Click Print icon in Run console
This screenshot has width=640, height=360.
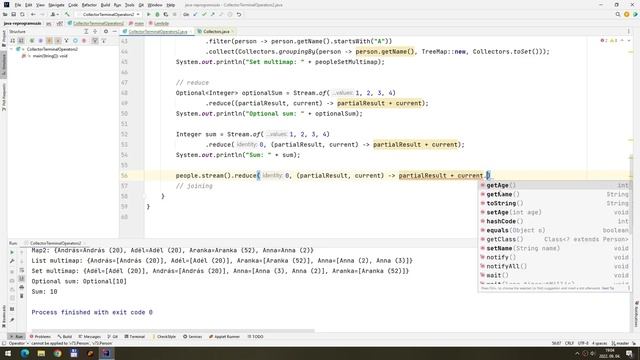click(x=22, y=287)
